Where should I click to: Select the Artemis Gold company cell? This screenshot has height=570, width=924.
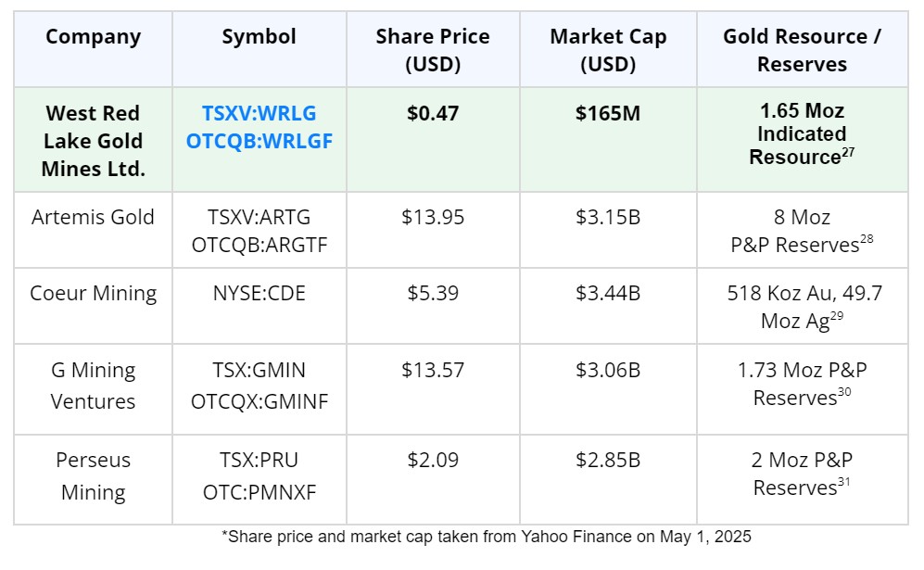point(93,217)
